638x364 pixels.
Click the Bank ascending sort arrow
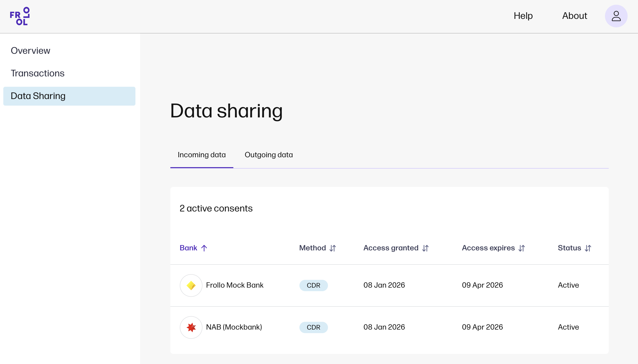[x=204, y=248]
